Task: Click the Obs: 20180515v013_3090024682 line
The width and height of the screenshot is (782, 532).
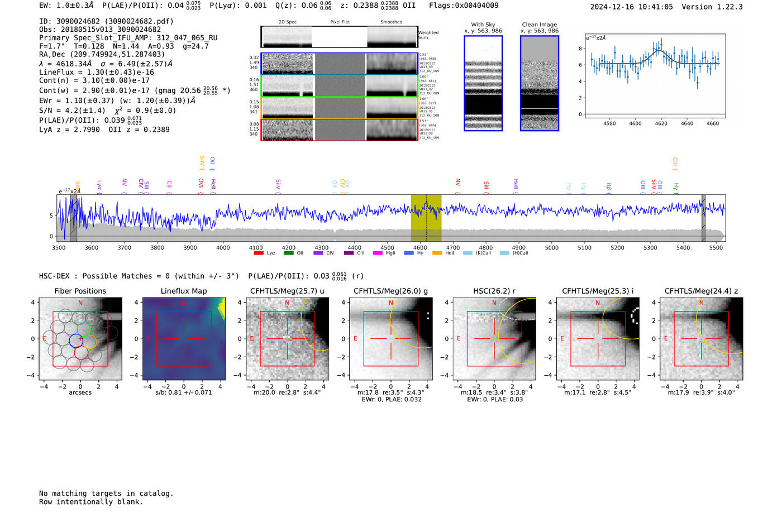Action: 100,30
